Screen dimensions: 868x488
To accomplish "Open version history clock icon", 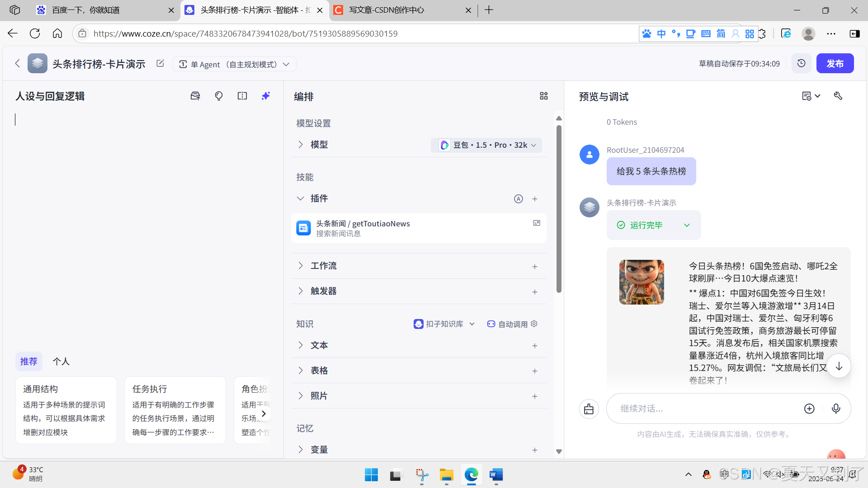I will point(801,63).
